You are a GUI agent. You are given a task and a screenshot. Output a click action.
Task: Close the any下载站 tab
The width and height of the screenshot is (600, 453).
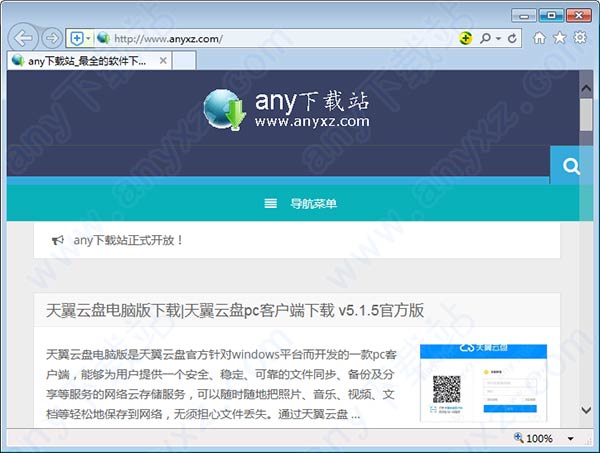pos(163,60)
